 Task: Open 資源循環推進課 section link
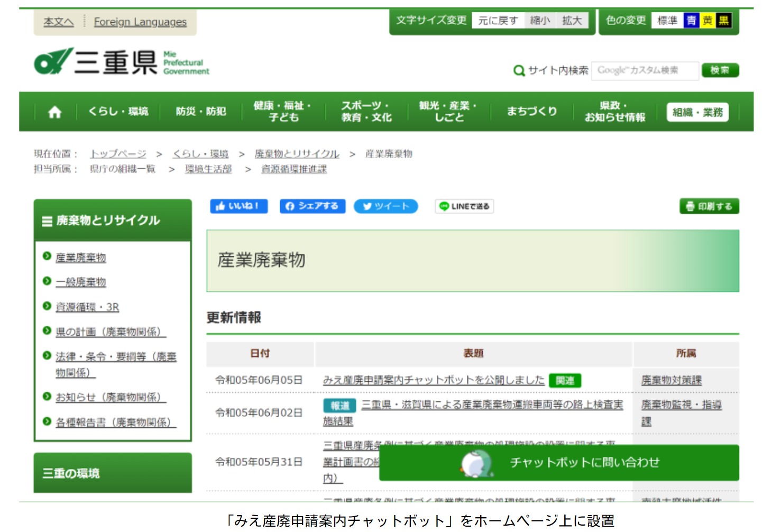pos(294,169)
